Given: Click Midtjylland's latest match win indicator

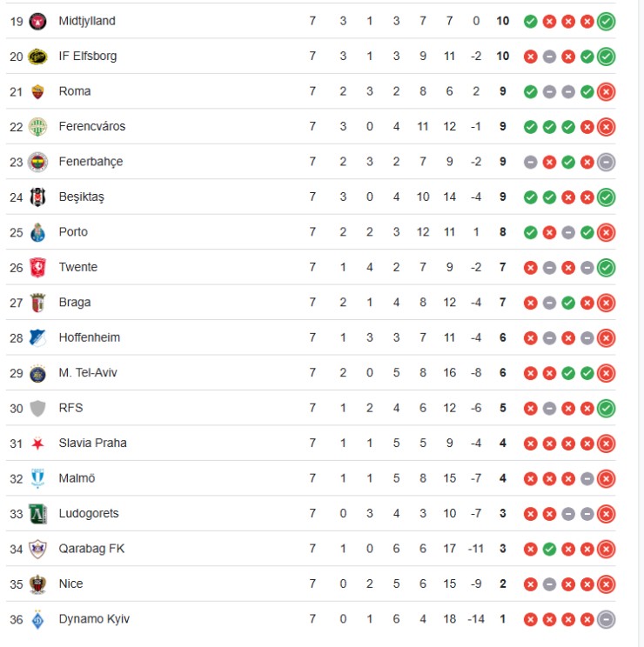Looking at the screenshot, I should [x=607, y=21].
